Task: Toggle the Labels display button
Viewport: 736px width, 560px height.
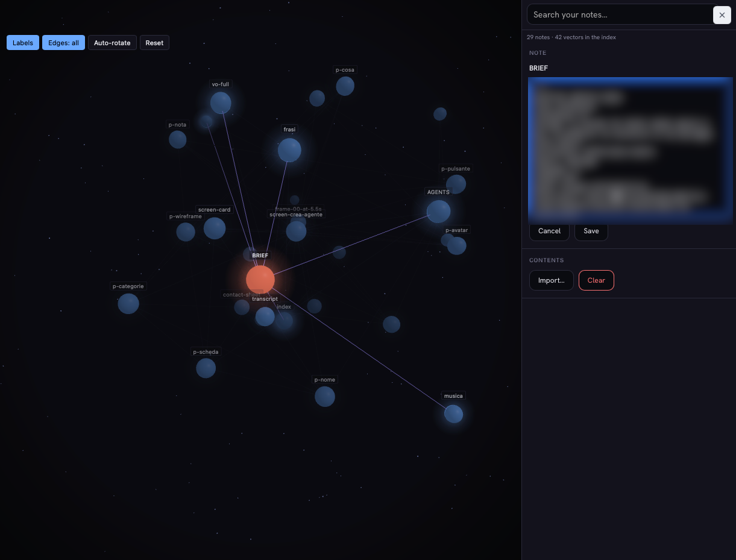Action: point(23,43)
